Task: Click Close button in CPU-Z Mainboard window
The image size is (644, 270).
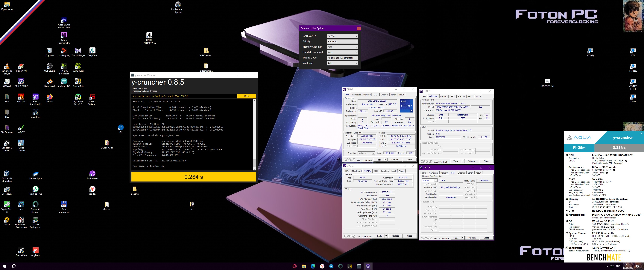Action: pyautogui.click(x=486, y=161)
